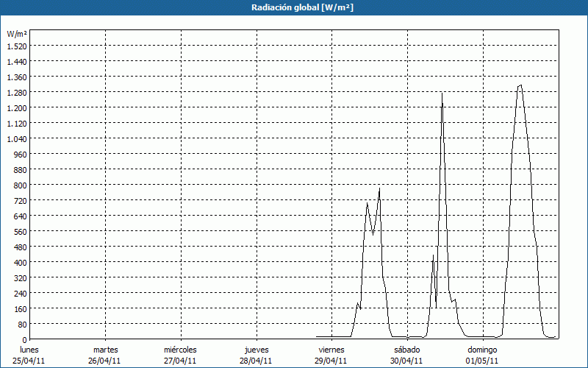This screenshot has height=368, width=588.
Task: Click the 560 y-axis value
Action: 21,231
